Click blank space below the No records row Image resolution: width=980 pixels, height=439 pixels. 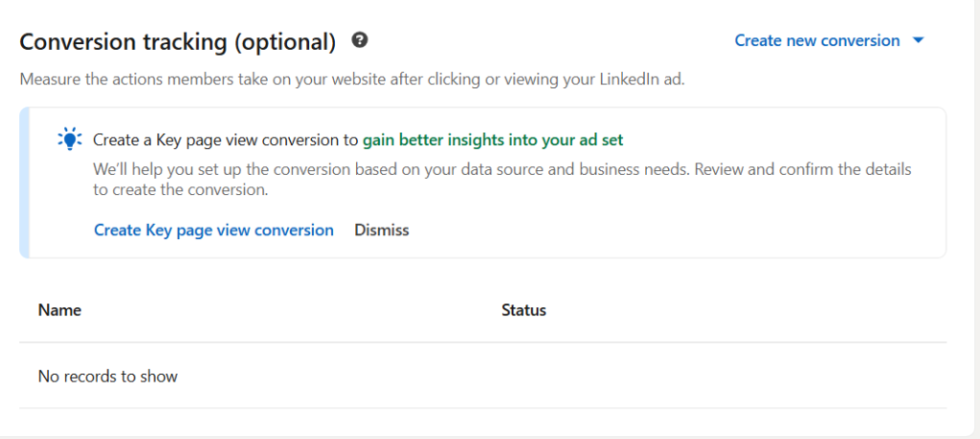(479, 423)
